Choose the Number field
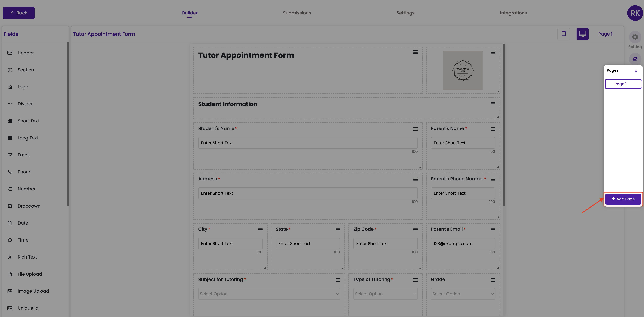This screenshot has width=644, height=317. tap(26, 189)
